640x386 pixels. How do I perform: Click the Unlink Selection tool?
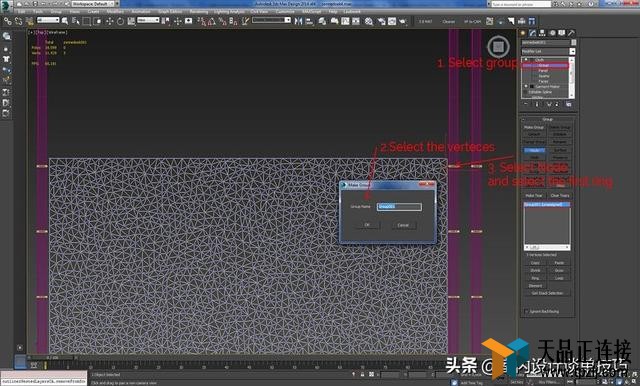coord(18,21)
